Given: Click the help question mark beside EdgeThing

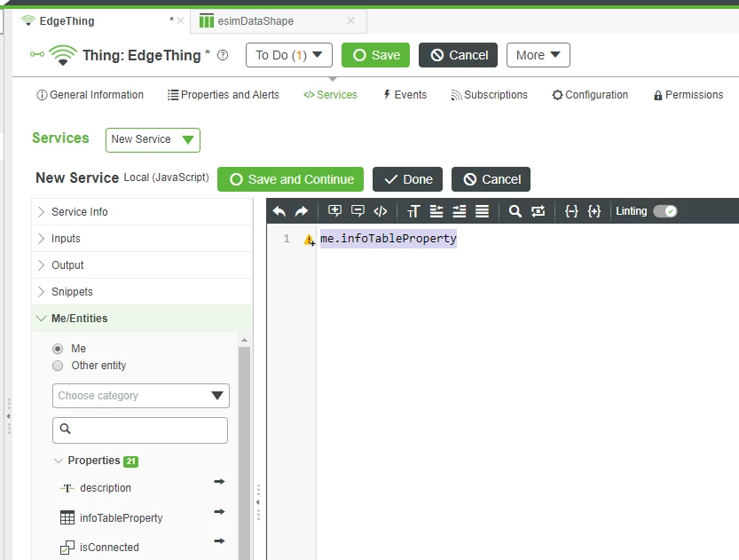Looking at the screenshot, I should tap(223, 55).
